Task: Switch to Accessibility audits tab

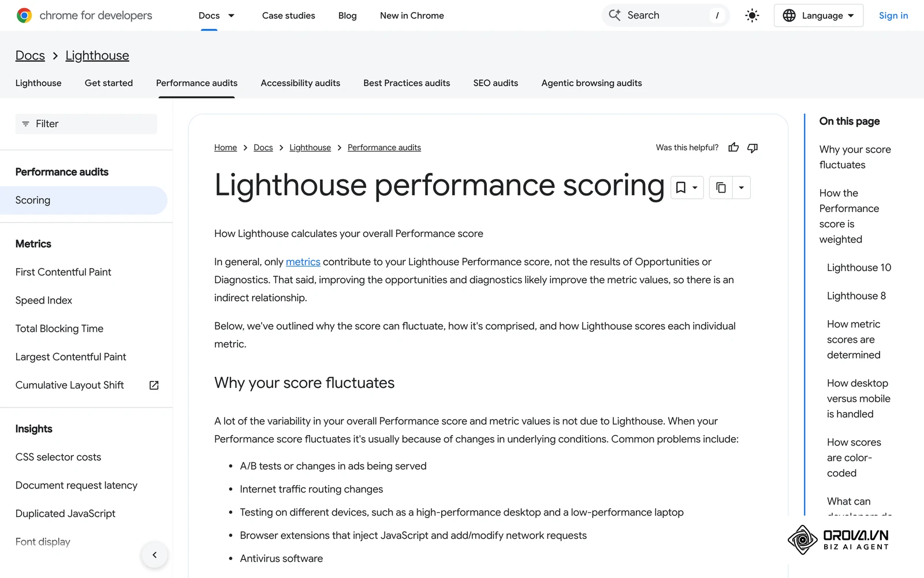Action: point(300,83)
